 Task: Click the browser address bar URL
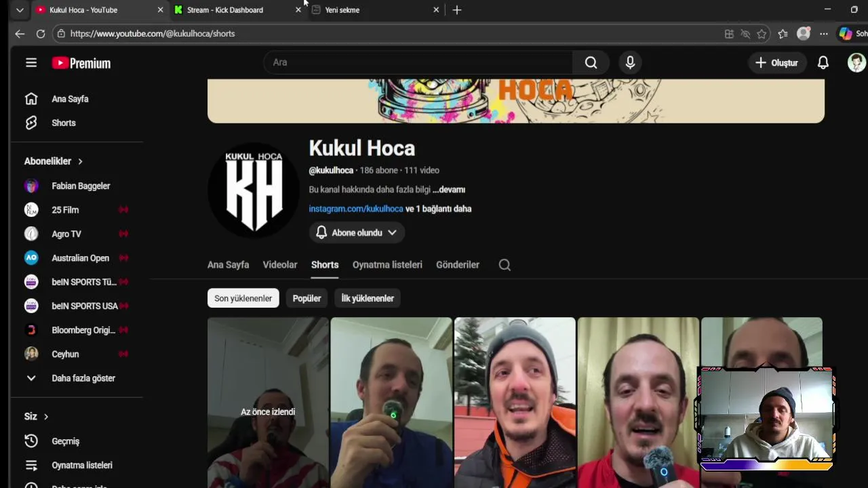pyautogui.click(x=153, y=33)
